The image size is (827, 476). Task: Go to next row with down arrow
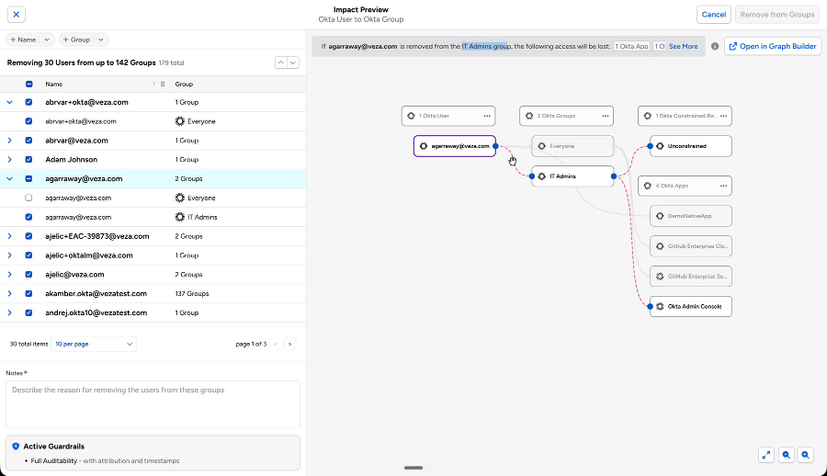(293, 63)
